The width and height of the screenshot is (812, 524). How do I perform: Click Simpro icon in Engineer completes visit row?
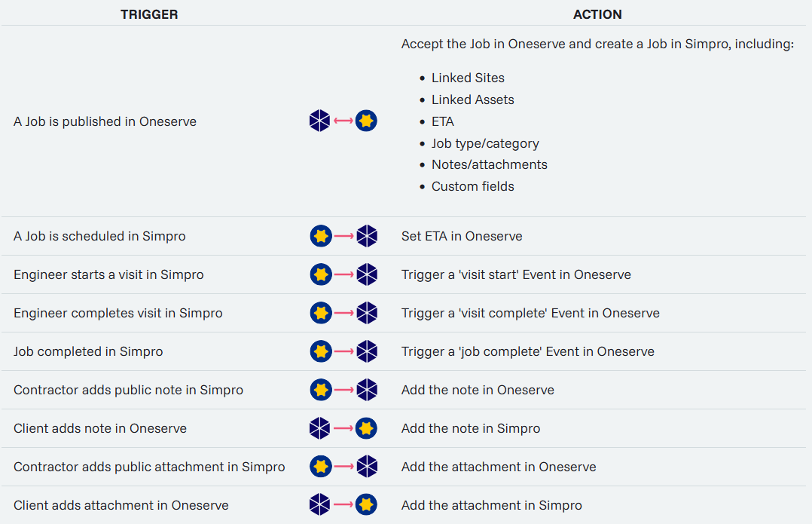pyautogui.click(x=321, y=313)
